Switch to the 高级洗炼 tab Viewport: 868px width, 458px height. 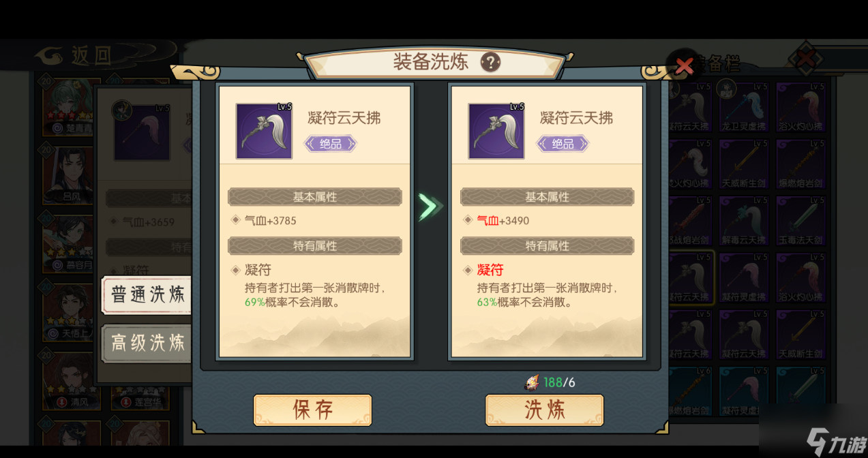pos(146,343)
